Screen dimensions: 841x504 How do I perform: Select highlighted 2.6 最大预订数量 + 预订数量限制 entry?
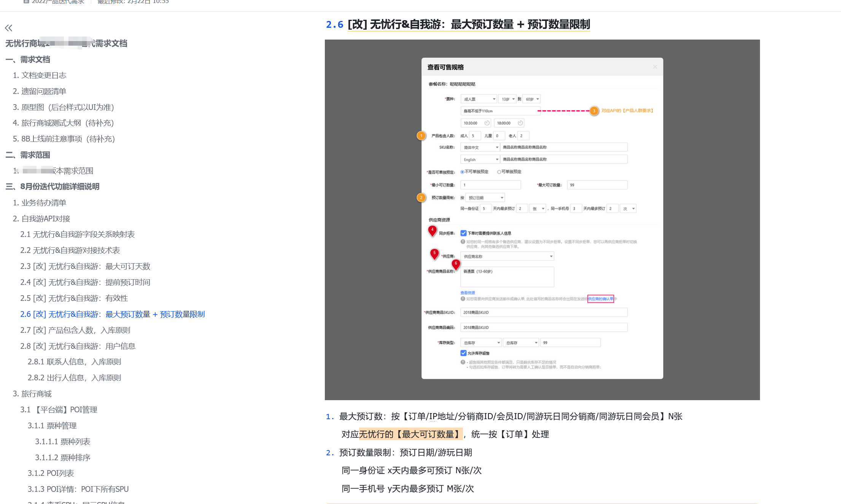[113, 314]
